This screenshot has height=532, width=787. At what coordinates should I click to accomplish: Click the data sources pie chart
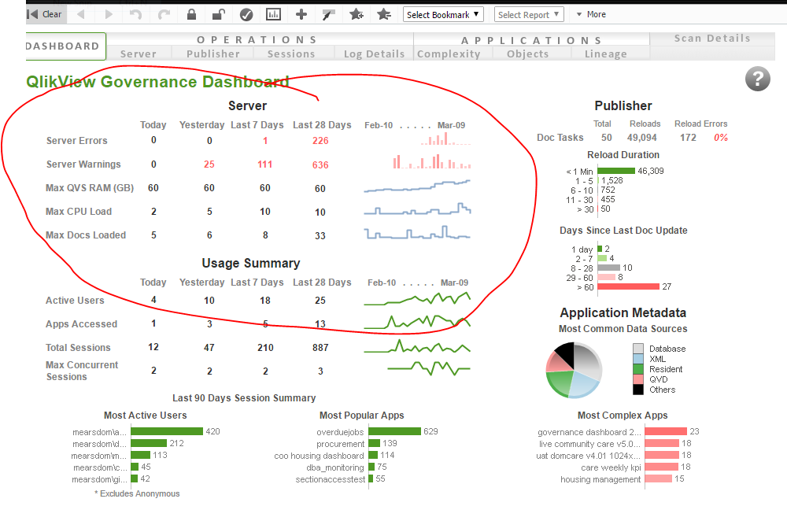574,371
